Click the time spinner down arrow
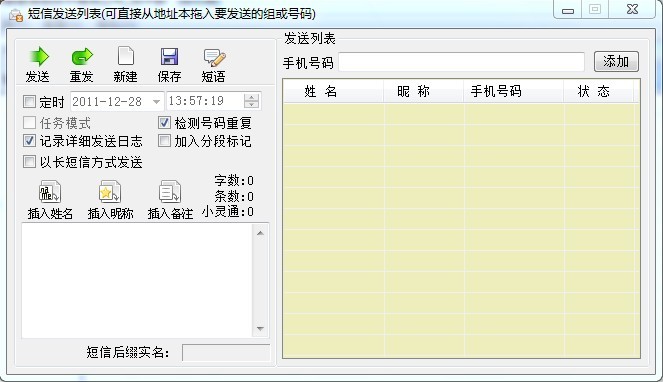Image resolution: width=663 pixels, height=382 pixels. tap(252, 105)
